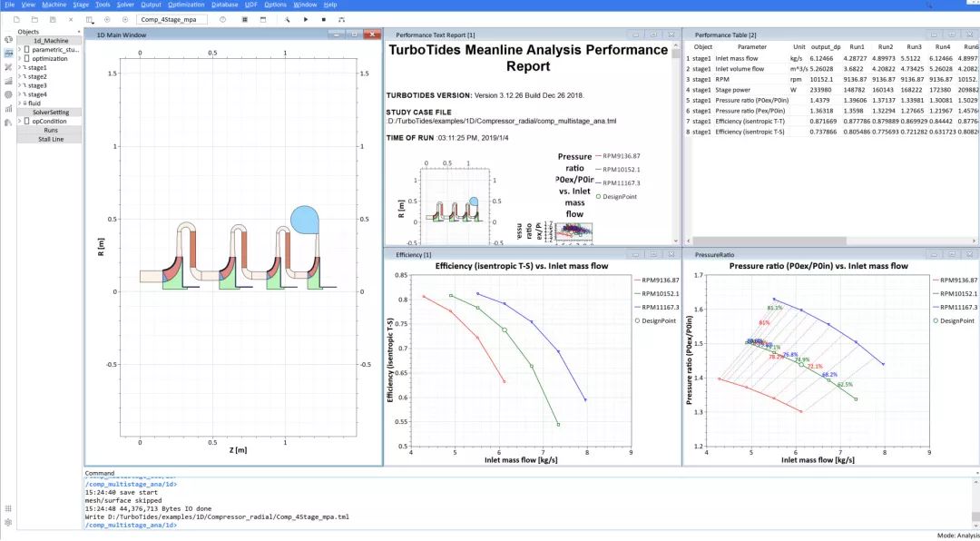This screenshot has height=541, width=980.
Task: Click the Comp_4Stage_mpa name field
Action: 171,19
